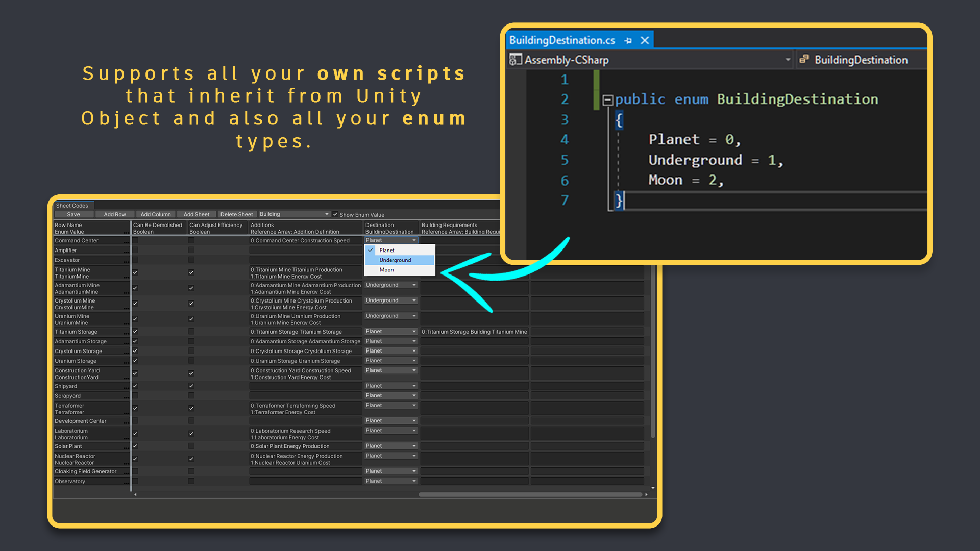Screen dimensions: 980x551
Task: Click the horizontal scrollbar left arrow
Action: click(x=135, y=494)
